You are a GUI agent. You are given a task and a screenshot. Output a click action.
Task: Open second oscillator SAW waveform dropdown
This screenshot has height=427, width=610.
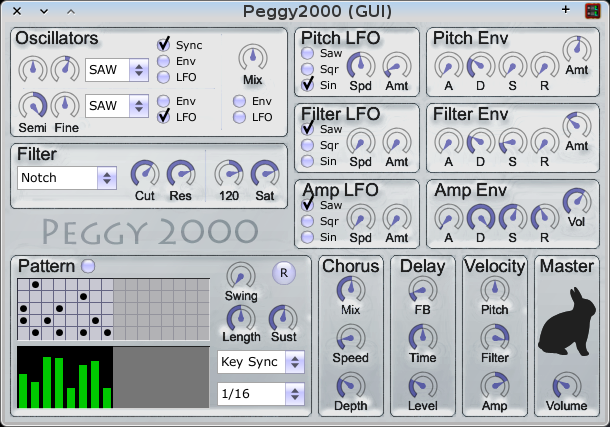point(117,106)
